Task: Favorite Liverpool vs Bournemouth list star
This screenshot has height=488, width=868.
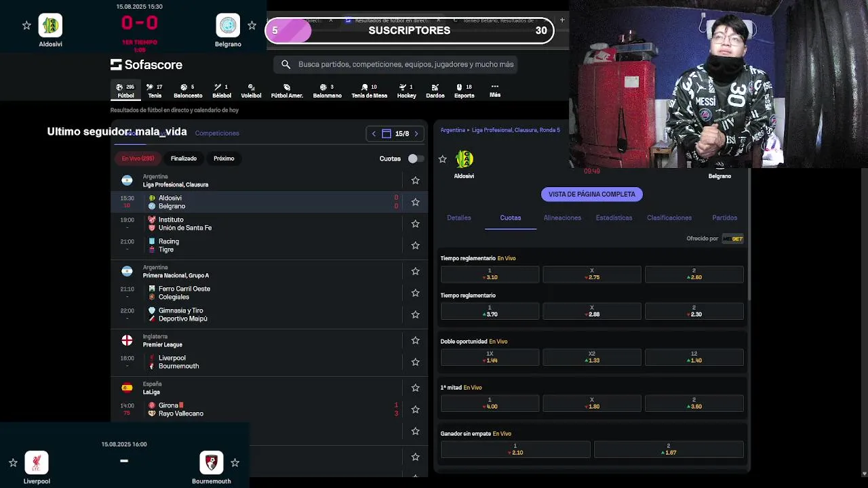Action: [415, 362]
